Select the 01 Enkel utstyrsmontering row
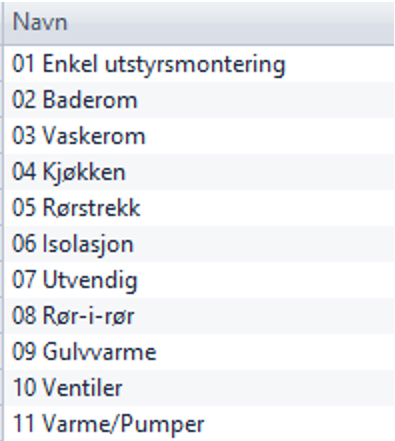The image size is (395, 441). pyautogui.click(x=199, y=64)
